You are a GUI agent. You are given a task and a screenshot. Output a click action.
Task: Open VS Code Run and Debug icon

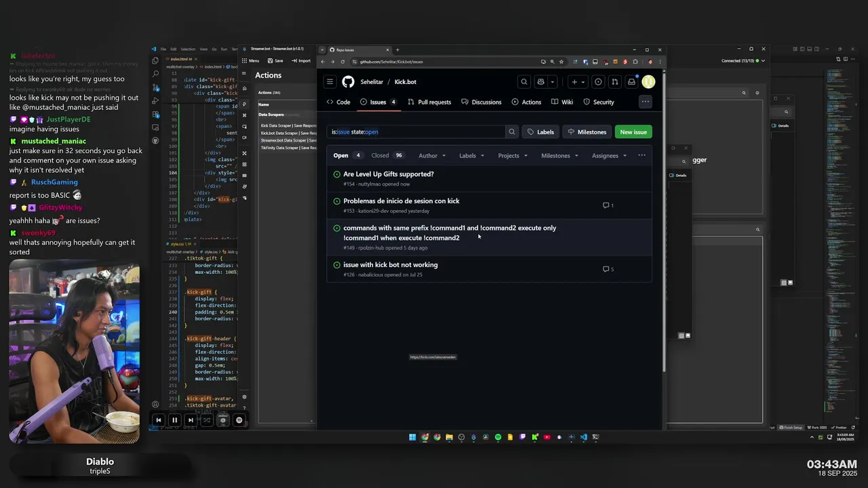155,100
